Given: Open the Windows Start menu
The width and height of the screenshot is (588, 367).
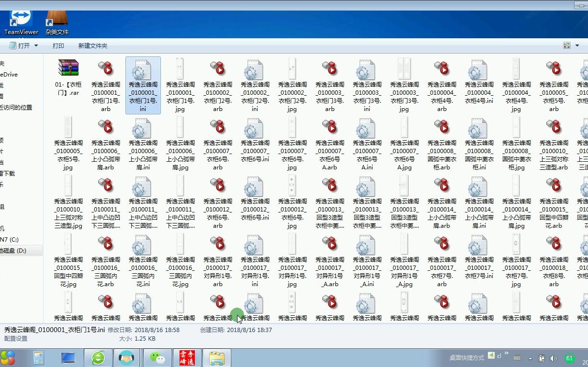Looking at the screenshot, I should (x=8, y=357).
